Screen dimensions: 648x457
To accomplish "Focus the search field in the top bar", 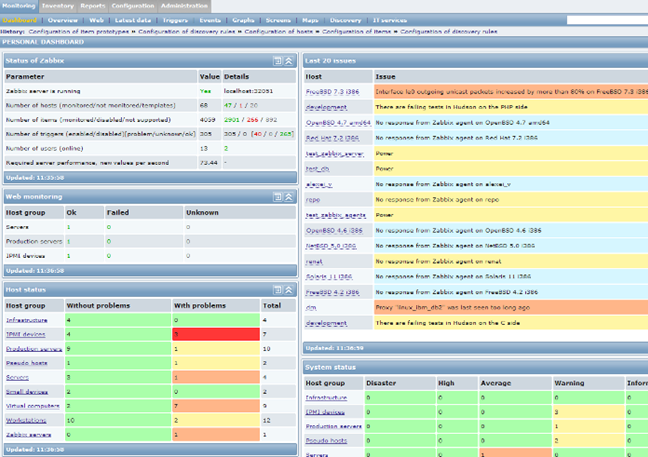I will pyautogui.click(x=607, y=20).
